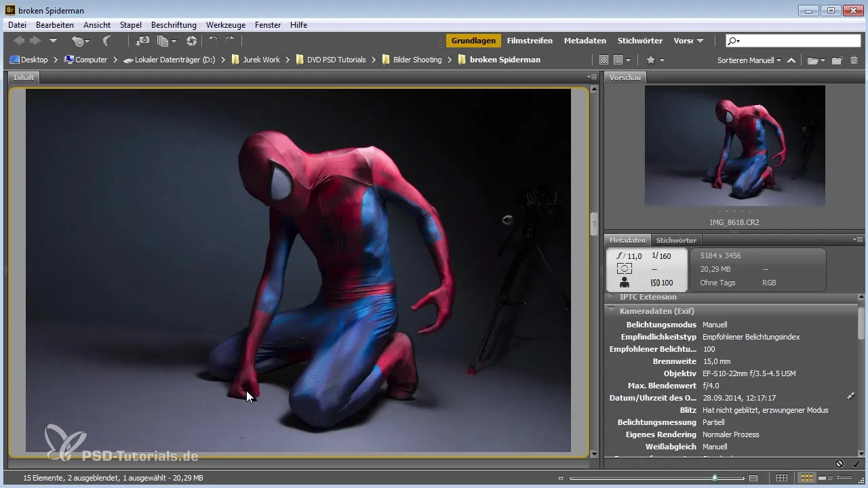Open the Ansicht menu
The image size is (868, 488).
click(97, 25)
